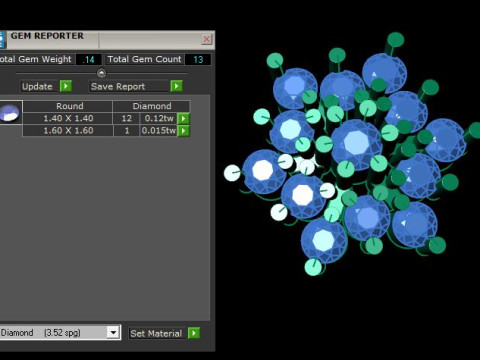Click the green arrow on the 1.40 X 1.40 row
Image resolution: width=480 pixels, height=360 pixels.
coord(184,118)
